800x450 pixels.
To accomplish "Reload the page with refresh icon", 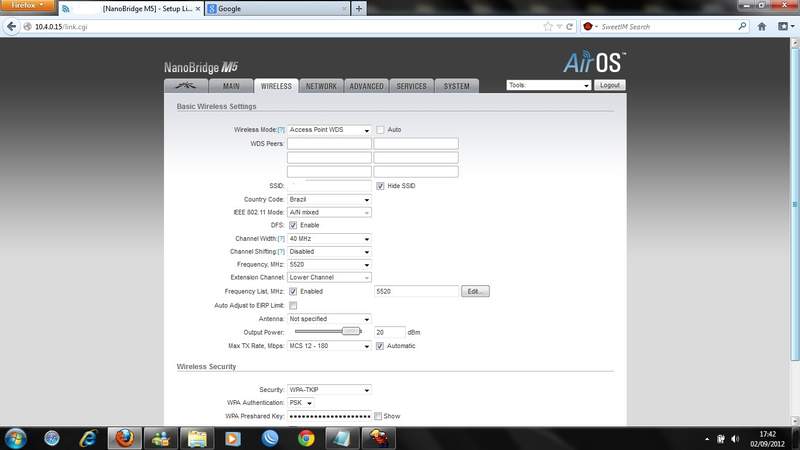I will coord(569,27).
